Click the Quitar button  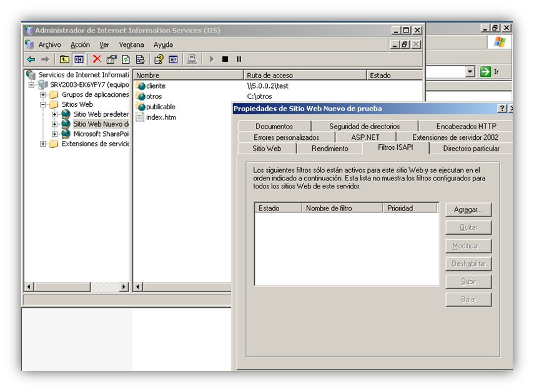click(x=468, y=228)
